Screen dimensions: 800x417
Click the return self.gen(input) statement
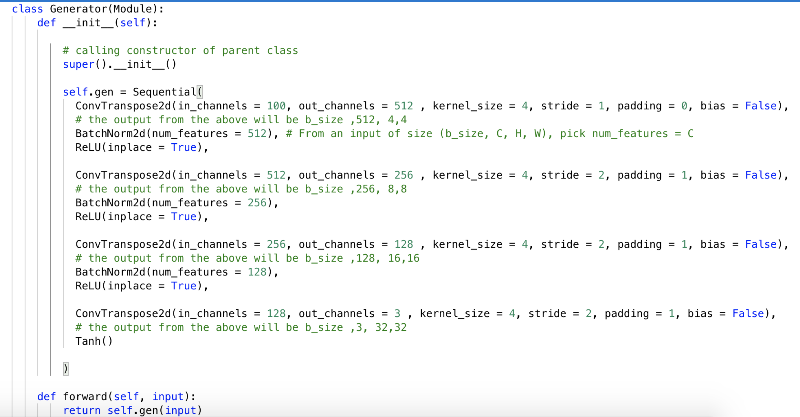pos(131,410)
